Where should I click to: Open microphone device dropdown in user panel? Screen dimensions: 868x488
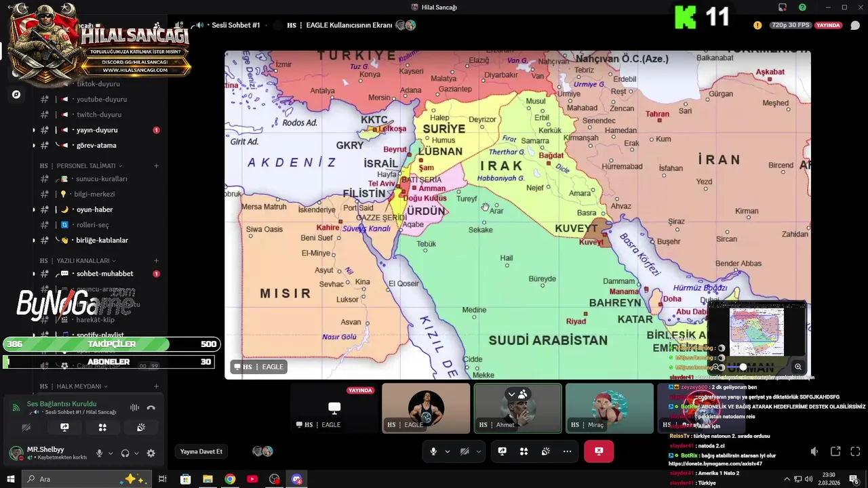110,453
